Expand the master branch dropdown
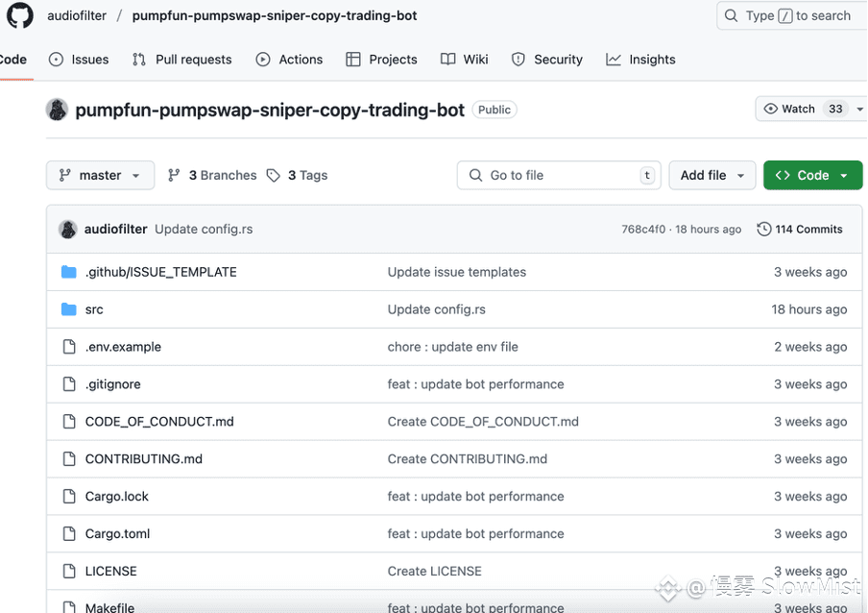The width and height of the screenshot is (868, 613). click(100, 176)
